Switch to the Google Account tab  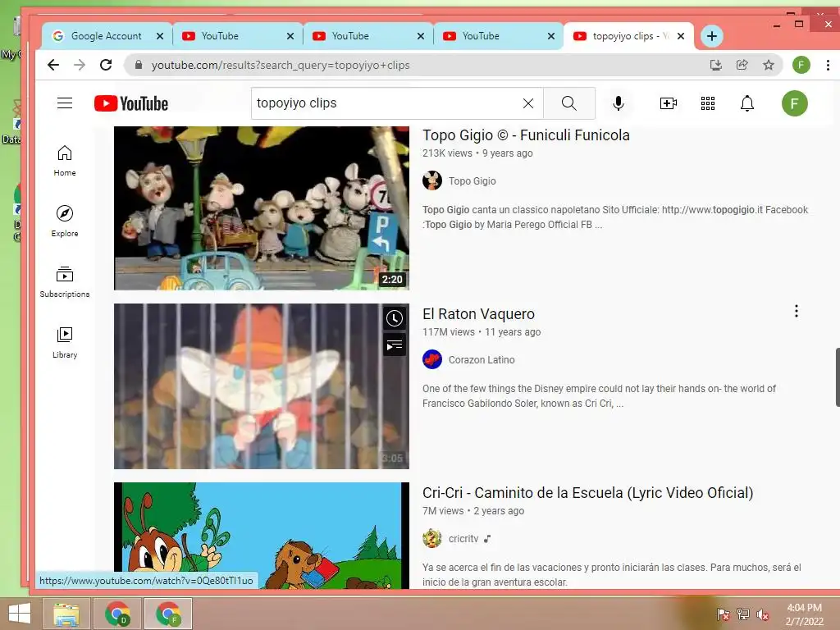pyautogui.click(x=107, y=36)
